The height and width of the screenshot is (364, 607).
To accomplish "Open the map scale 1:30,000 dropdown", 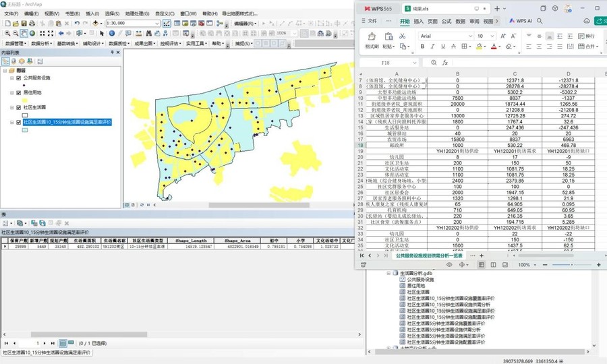I will (x=157, y=24).
